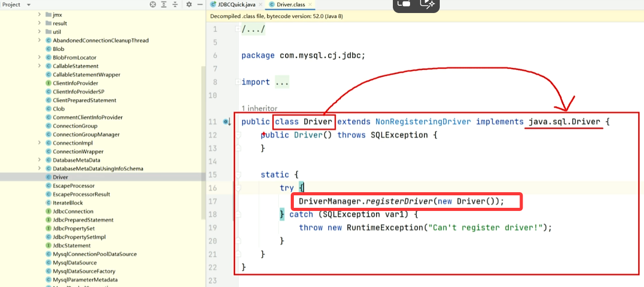Fold the try block on line 16

coord(238,188)
